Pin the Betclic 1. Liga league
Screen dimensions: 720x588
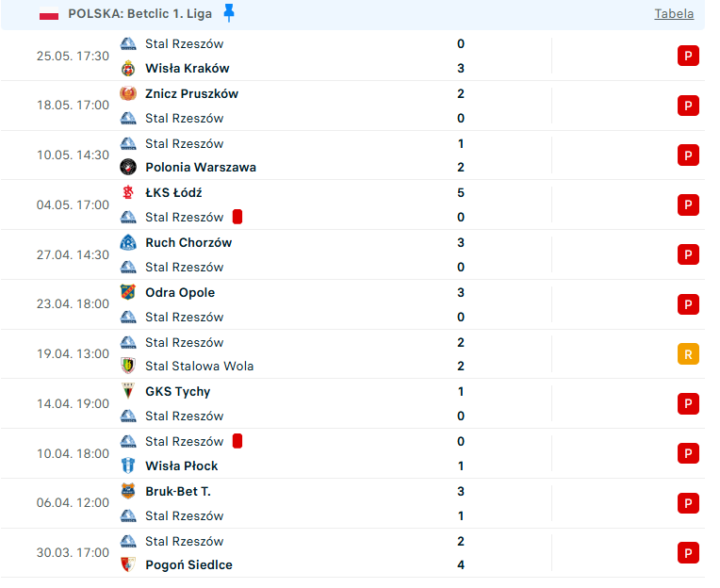[x=229, y=13]
